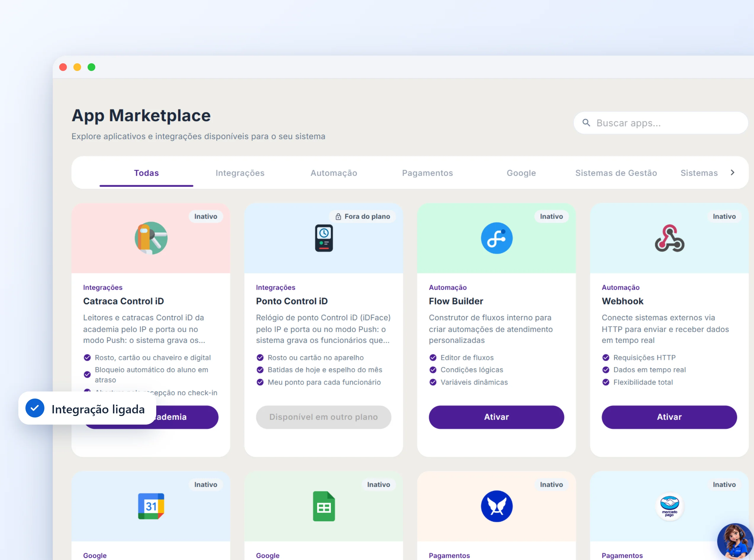
Task: Click the Ponto Control iD clock device icon
Action: 323,238
